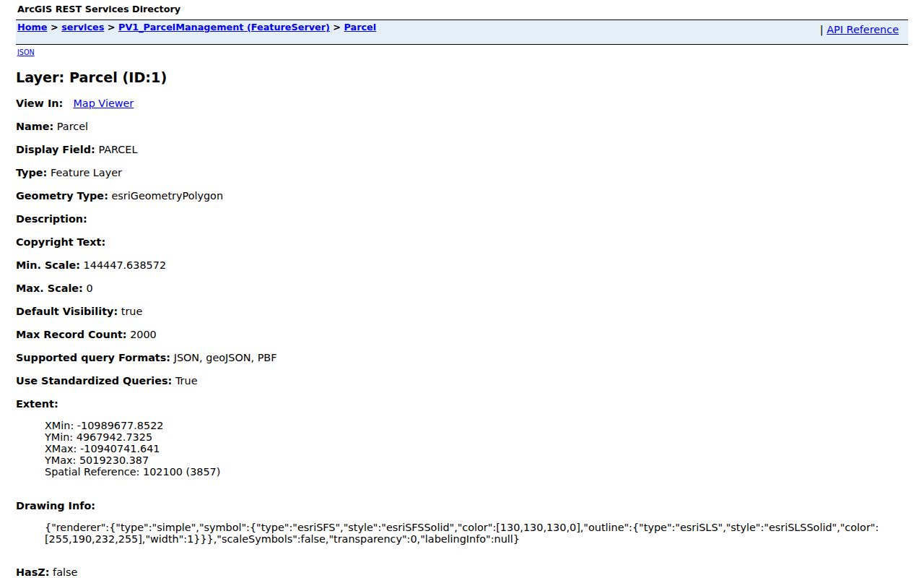The width and height of the screenshot is (924, 578).
Task: Select the Display Field value PARCEL
Action: [x=118, y=150]
